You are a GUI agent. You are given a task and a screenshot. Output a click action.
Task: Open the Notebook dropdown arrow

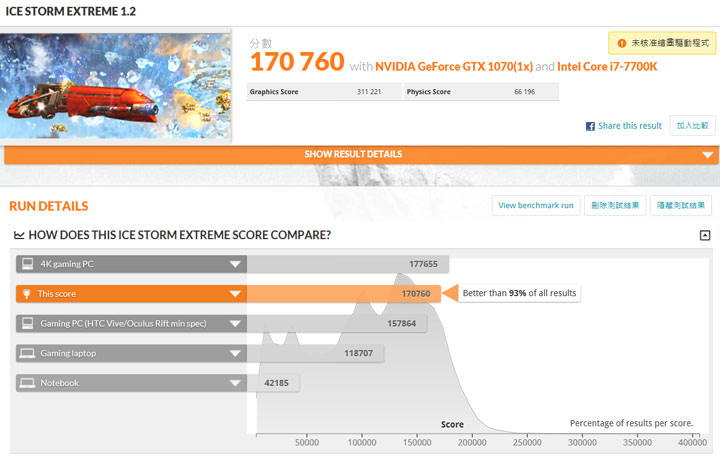235,383
